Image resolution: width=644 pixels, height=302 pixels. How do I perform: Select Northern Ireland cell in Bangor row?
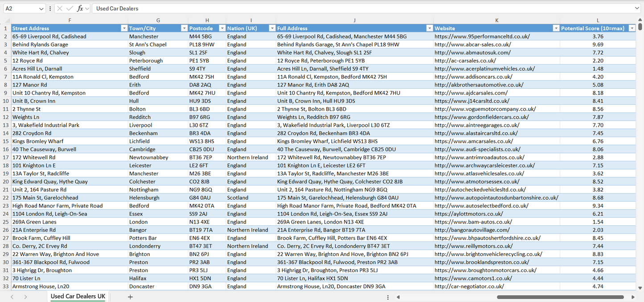click(x=251, y=230)
